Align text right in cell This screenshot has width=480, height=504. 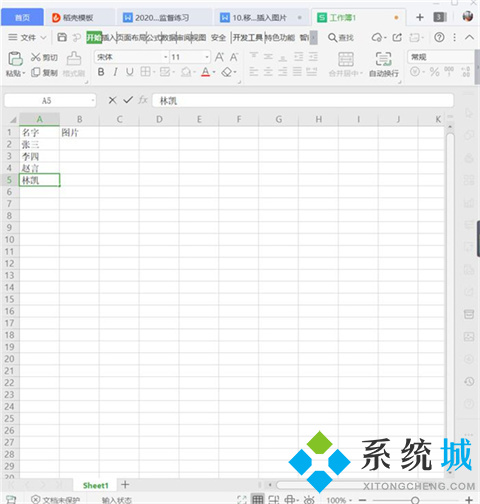(283, 71)
